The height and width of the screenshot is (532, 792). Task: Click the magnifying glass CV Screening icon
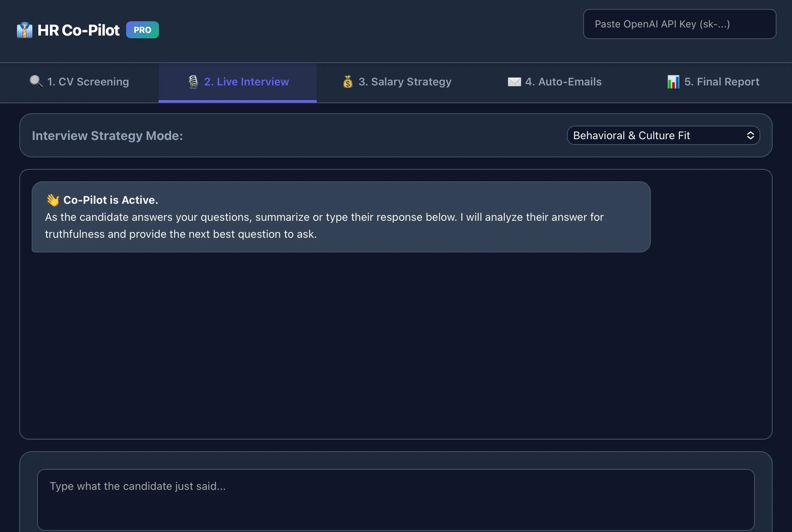click(x=36, y=82)
